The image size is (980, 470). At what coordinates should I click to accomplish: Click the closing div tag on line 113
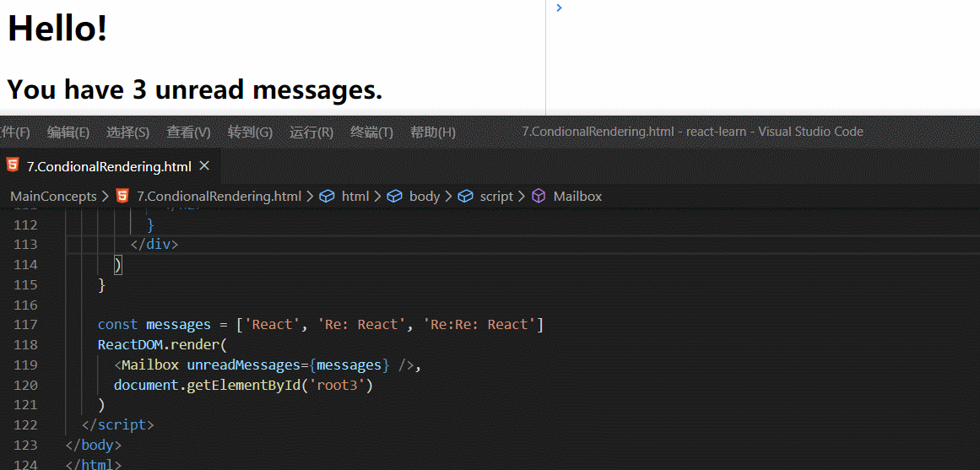click(154, 244)
